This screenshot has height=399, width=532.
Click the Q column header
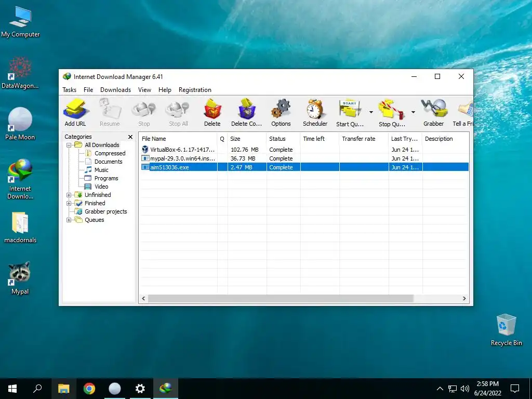click(222, 139)
